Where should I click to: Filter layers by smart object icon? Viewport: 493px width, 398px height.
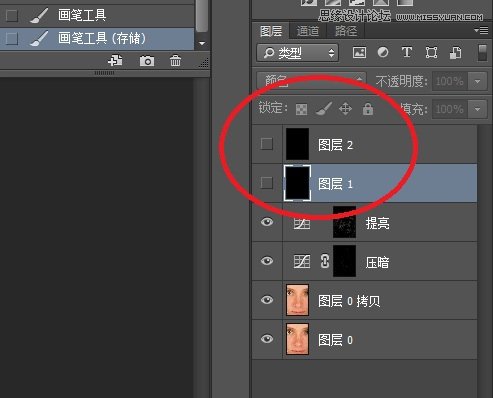pyautogui.click(x=456, y=52)
